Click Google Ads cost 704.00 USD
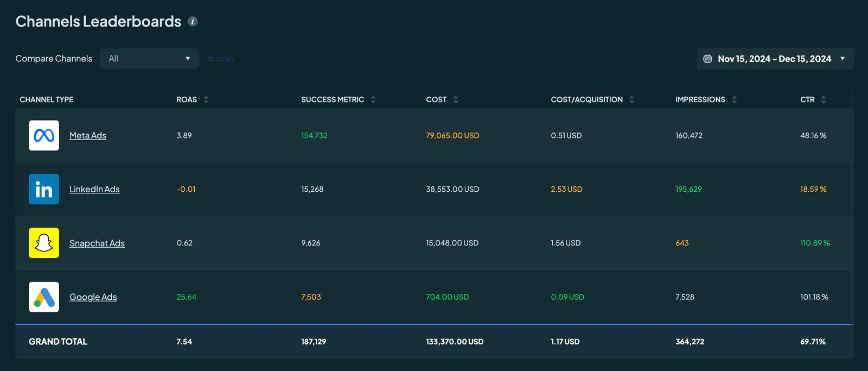The width and height of the screenshot is (868, 371). point(447,297)
